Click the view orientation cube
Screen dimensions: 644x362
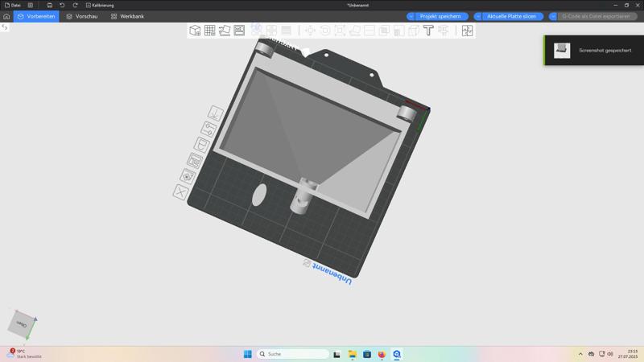(23, 324)
